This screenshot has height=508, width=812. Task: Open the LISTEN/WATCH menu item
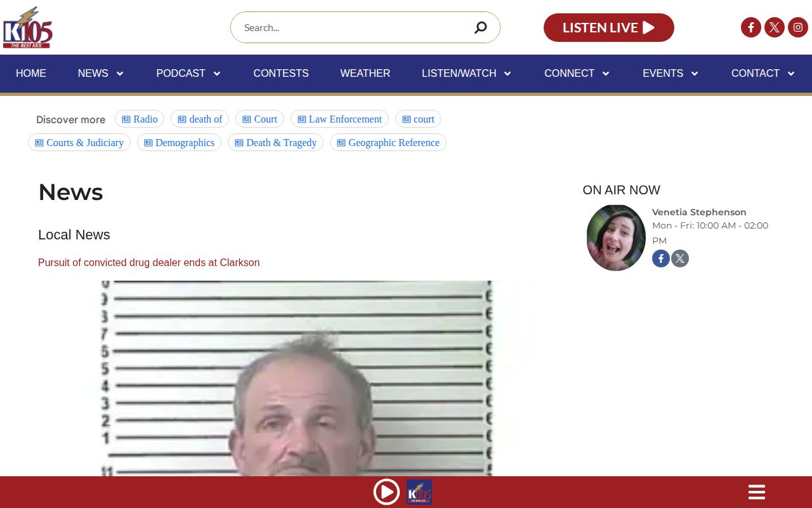[459, 74]
